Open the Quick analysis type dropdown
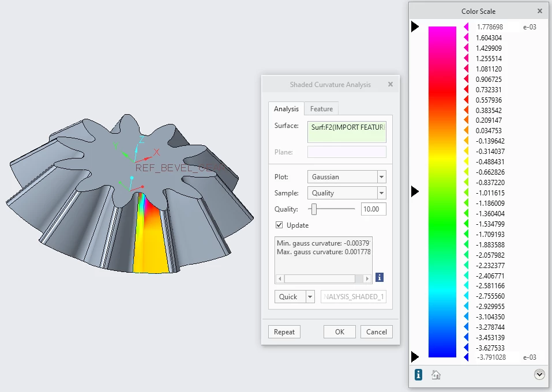This screenshot has width=552, height=392. 310,297
